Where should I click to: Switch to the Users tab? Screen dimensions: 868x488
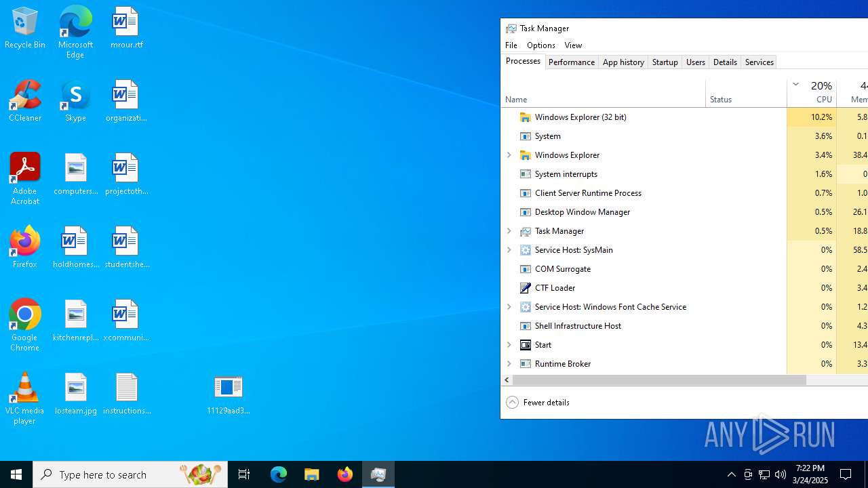click(696, 62)
